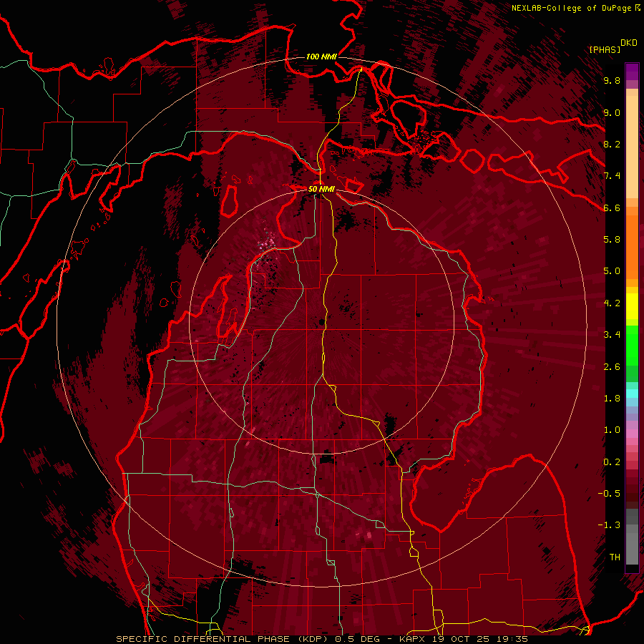The height and width of the screenshot is (644, 644).
Task: Click the 3.4 value on the legend
Action: [612, 335]
